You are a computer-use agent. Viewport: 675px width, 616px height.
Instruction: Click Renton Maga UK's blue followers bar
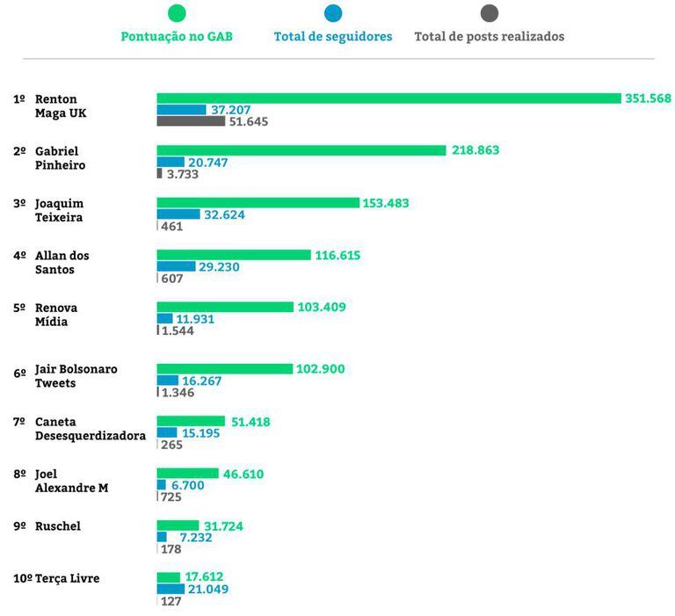coord(182,110)
